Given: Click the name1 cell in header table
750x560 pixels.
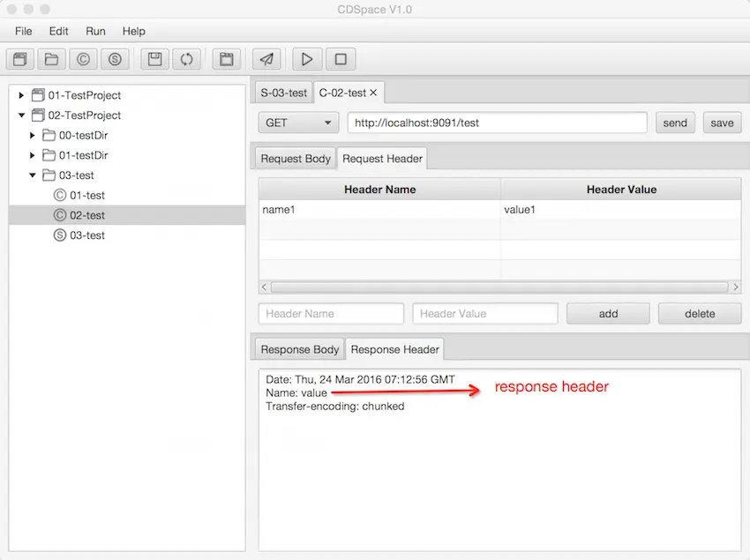Looking at the screenshot, I should (379, 210).
